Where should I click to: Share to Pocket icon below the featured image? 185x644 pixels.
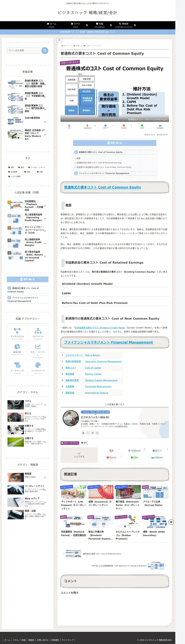[124, 126]
